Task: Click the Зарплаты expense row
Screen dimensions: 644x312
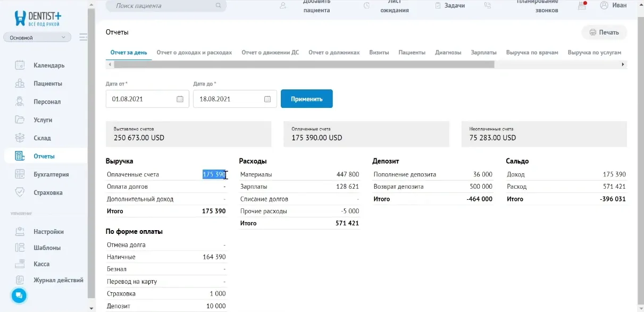Action: 299,187
